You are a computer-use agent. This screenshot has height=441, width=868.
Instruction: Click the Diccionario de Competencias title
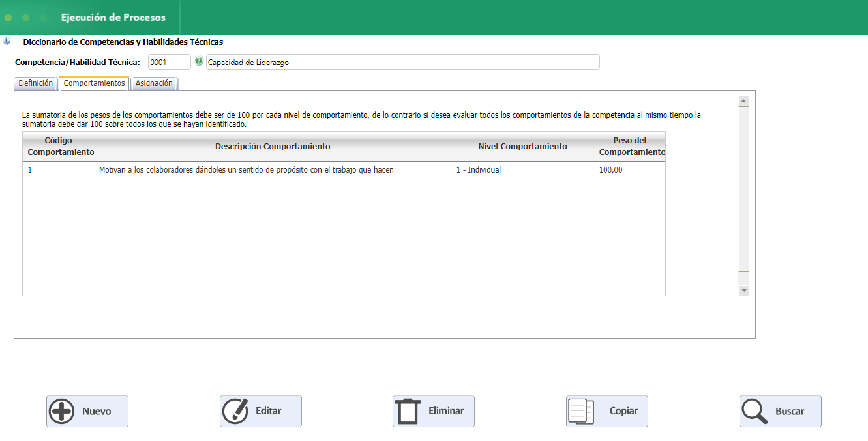123,42
